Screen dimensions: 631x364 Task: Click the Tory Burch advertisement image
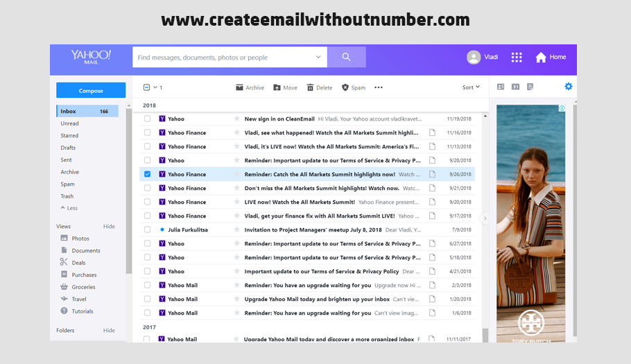point(530,224)
